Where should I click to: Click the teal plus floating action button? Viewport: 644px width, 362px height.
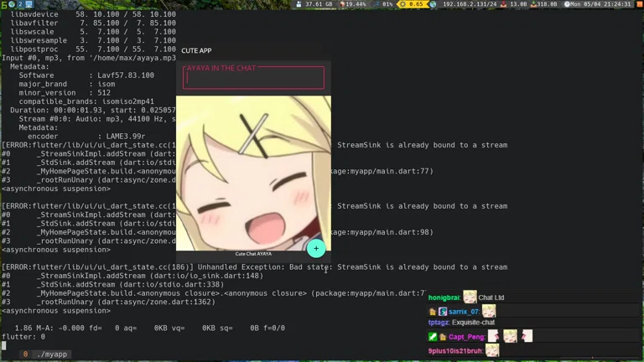(x=316, y=248)
